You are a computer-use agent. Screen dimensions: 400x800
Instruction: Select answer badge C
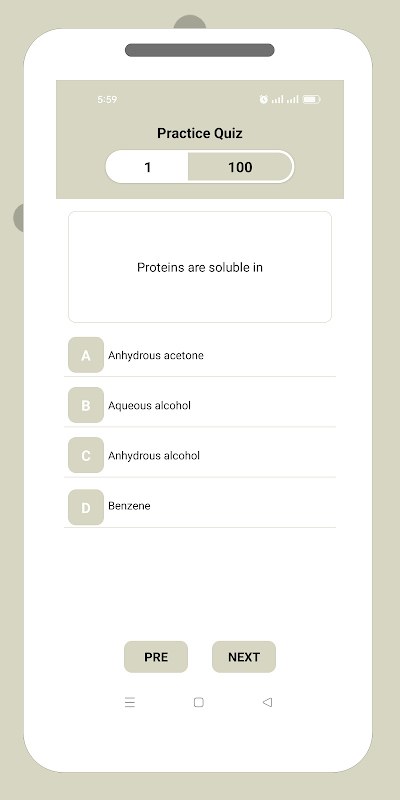tap(86, 455)
